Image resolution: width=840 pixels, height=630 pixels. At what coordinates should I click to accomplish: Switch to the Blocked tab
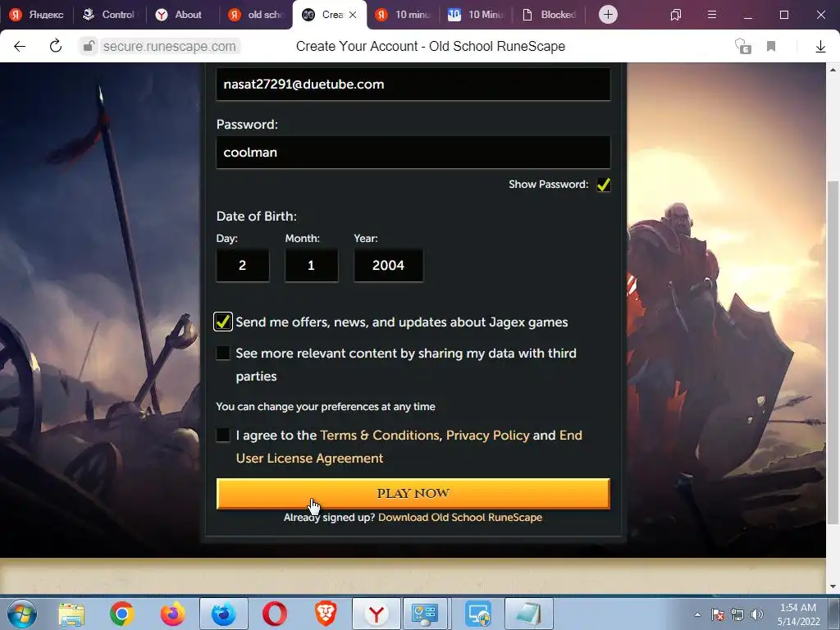(549, 15)
